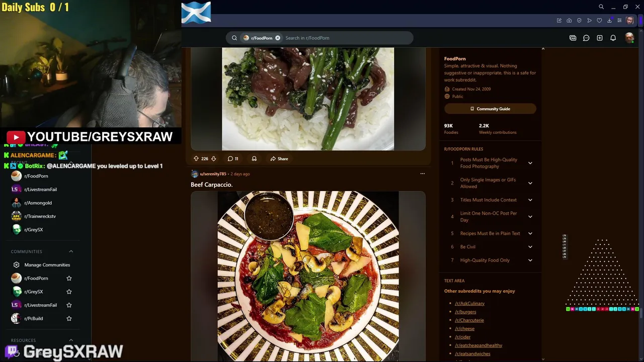Visit /r/burgers link
The height and width of the screenshot is (362, 644).
(x=465, y=312)
